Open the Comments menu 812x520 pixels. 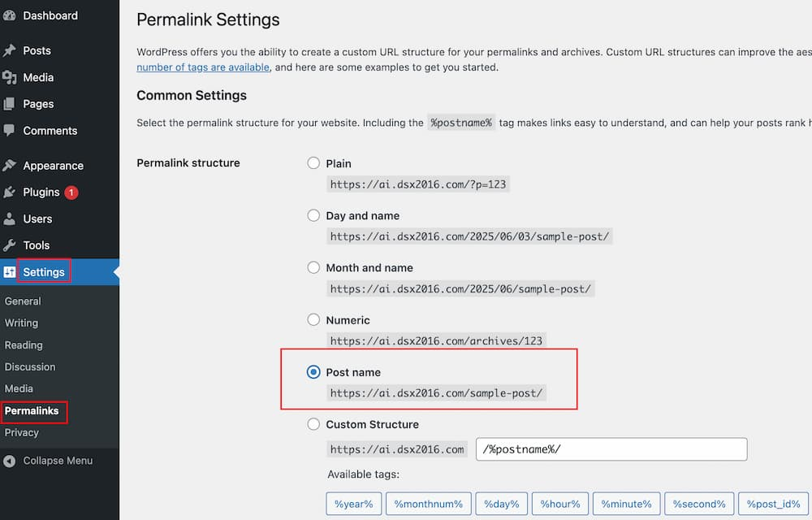[50, 131]
